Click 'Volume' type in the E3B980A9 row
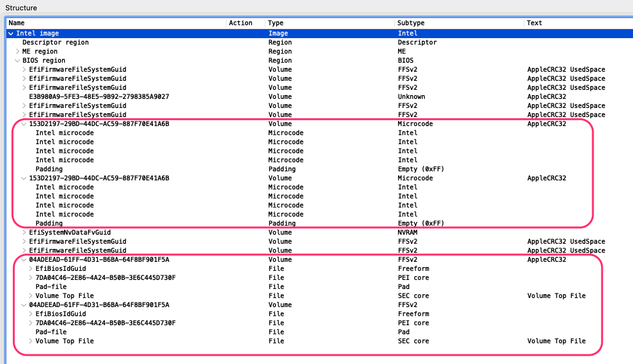The height and width of the screenshot is (364, 633). pyautogui.click(x=280, y=97)
